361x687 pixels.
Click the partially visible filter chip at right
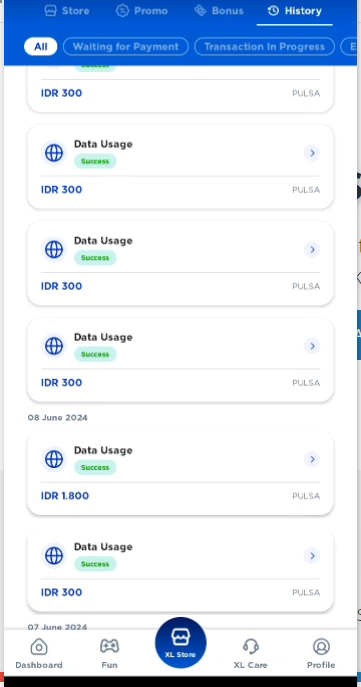349,46
